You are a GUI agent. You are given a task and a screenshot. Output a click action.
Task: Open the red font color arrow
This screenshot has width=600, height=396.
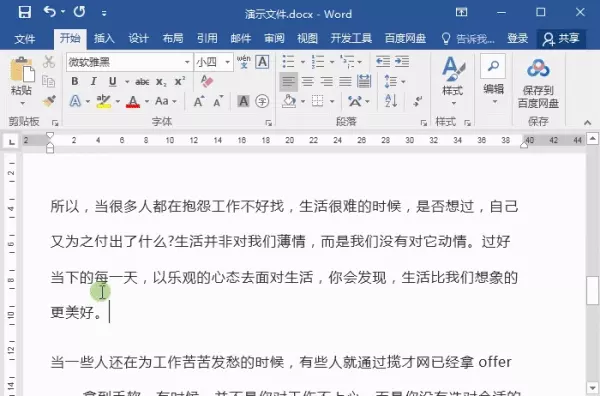(147, 101)
